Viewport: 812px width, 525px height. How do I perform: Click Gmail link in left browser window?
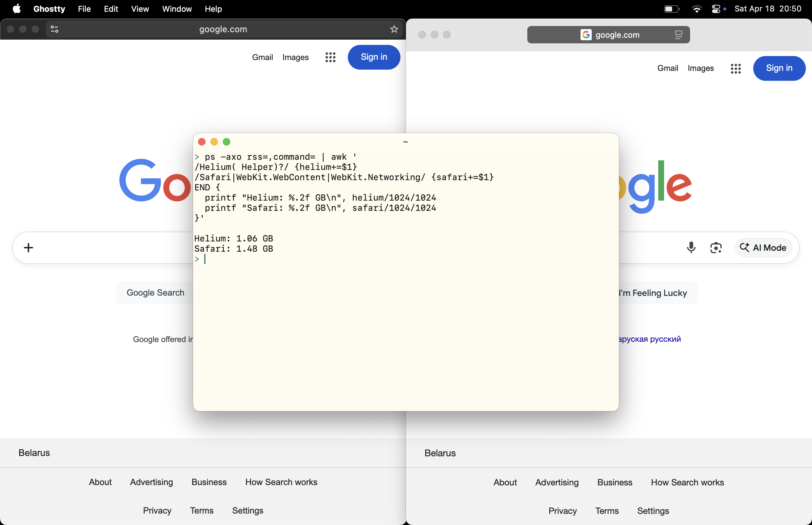[262, 57]
